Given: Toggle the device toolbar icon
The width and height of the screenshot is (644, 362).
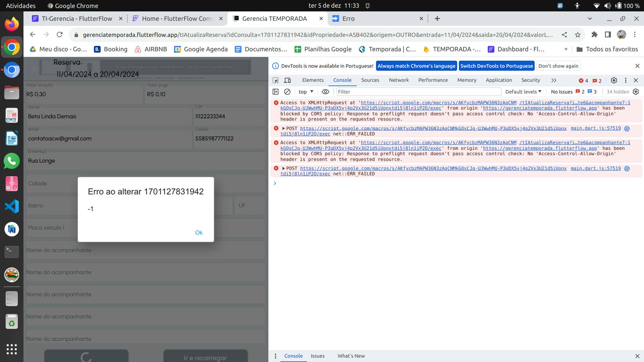Looking at the screenshot, I should pos(287,80).
